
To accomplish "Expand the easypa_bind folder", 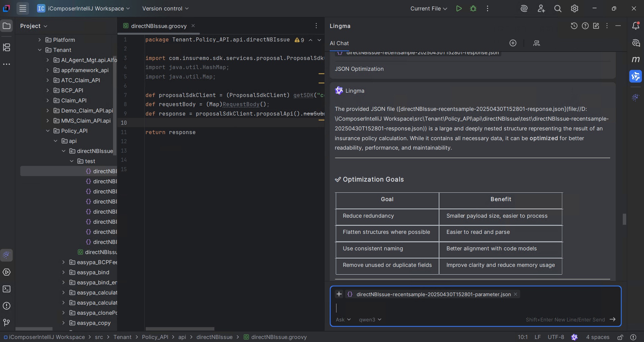I will pyautogui.click(x=64, y=272).
